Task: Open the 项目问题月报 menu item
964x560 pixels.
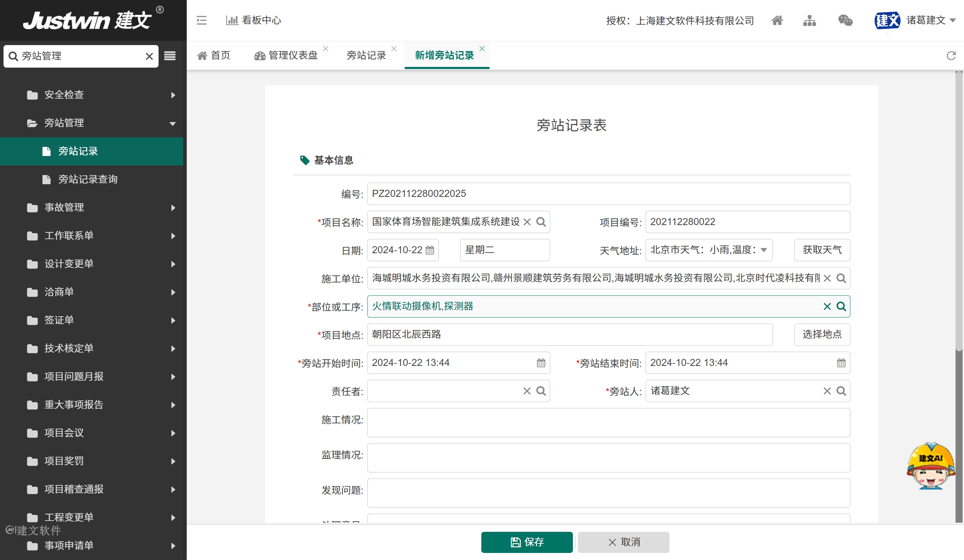Action: pyautogui.click(x=92, y=377)
